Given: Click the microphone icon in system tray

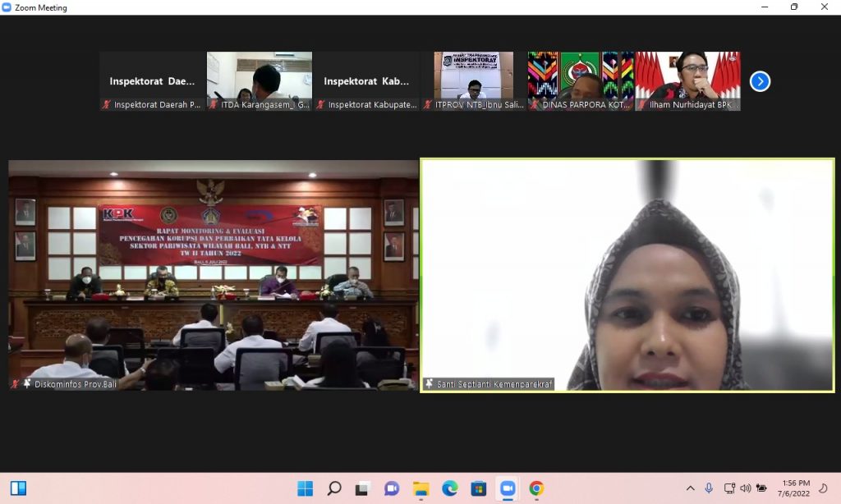Looking at the screenshot, I should [x=709, y=488].
